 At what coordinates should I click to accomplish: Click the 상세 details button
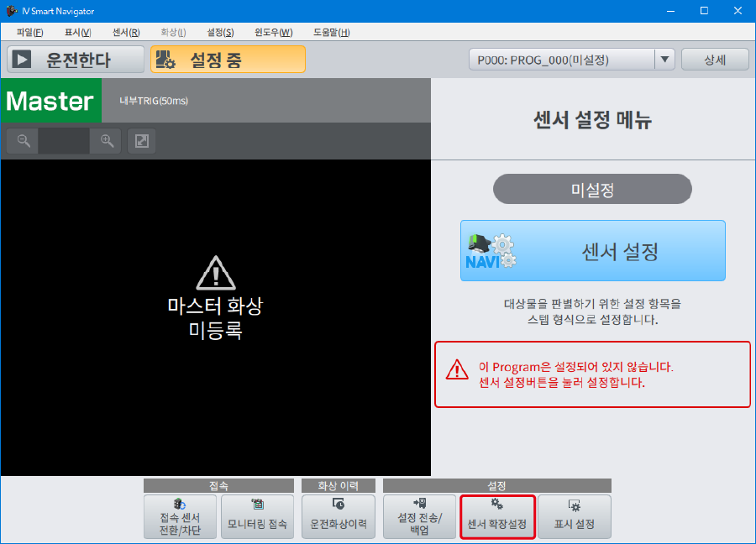(715, 60)
